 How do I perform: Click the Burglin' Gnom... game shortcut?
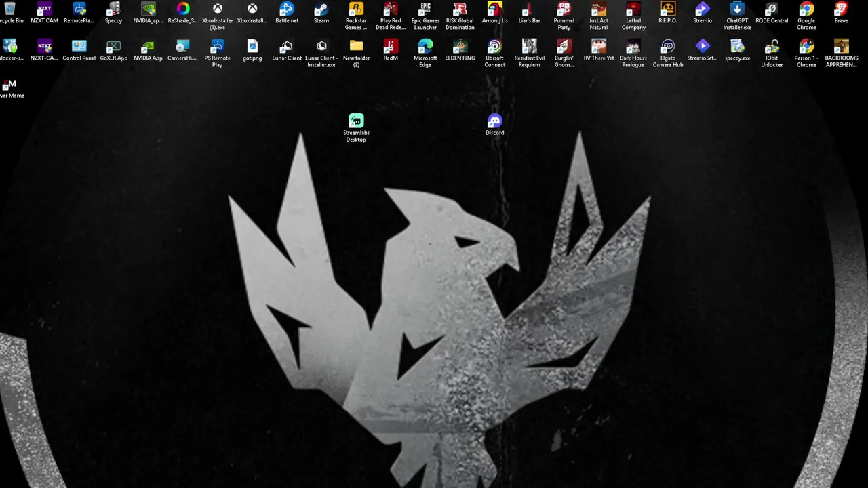tap(564, 46)
